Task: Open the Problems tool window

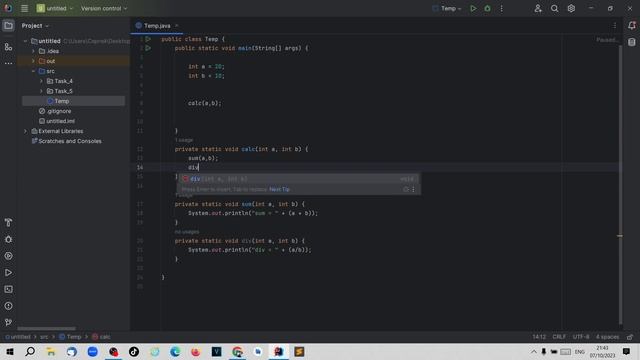Action: coord(8,306)
